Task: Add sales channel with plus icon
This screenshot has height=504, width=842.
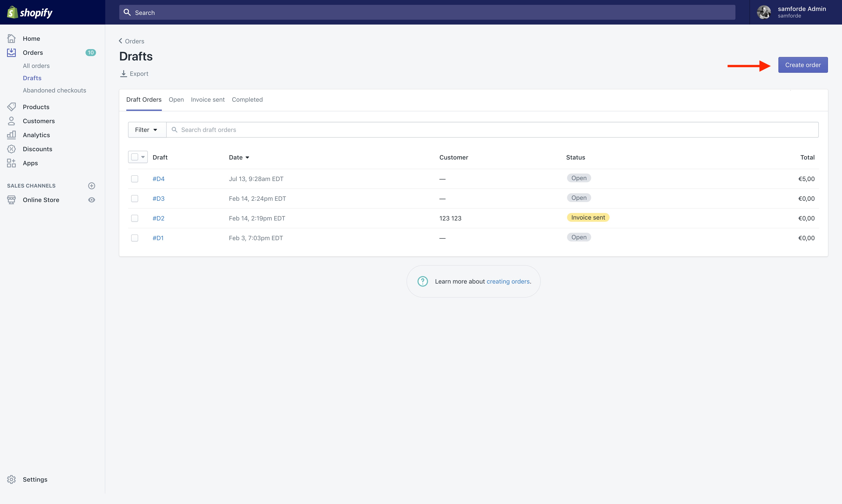Action: 91,186
